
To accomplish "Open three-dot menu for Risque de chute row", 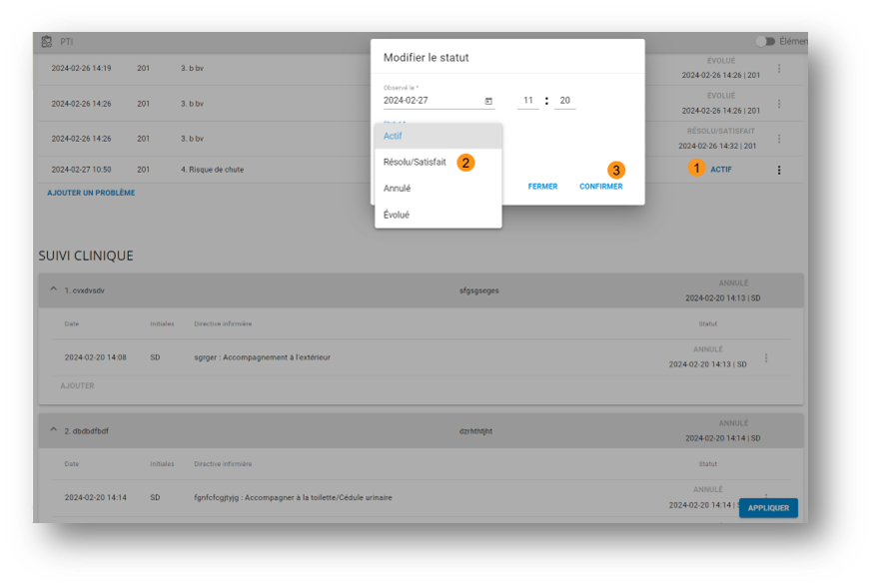I will tap(779, 170).
